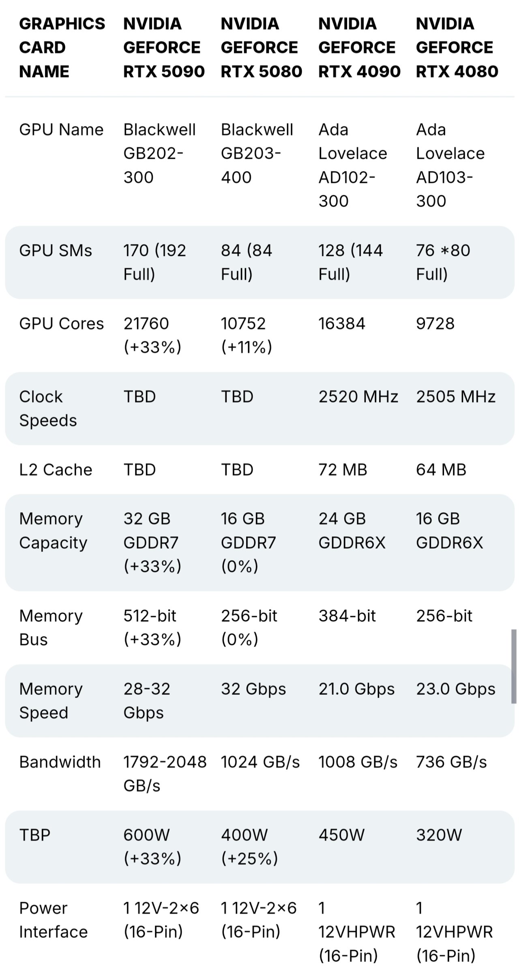Select the Blackwell GB202-300 cell
The image size is (519, 980).
point(159,153)
